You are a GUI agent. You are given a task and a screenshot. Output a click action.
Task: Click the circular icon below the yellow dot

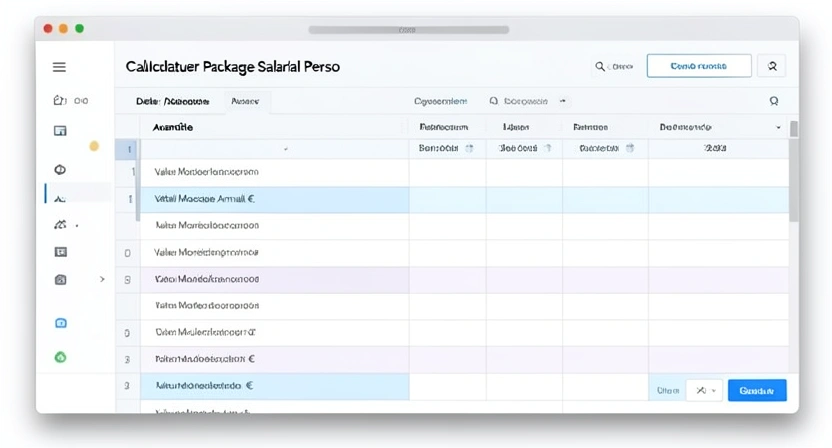[60, 170]
